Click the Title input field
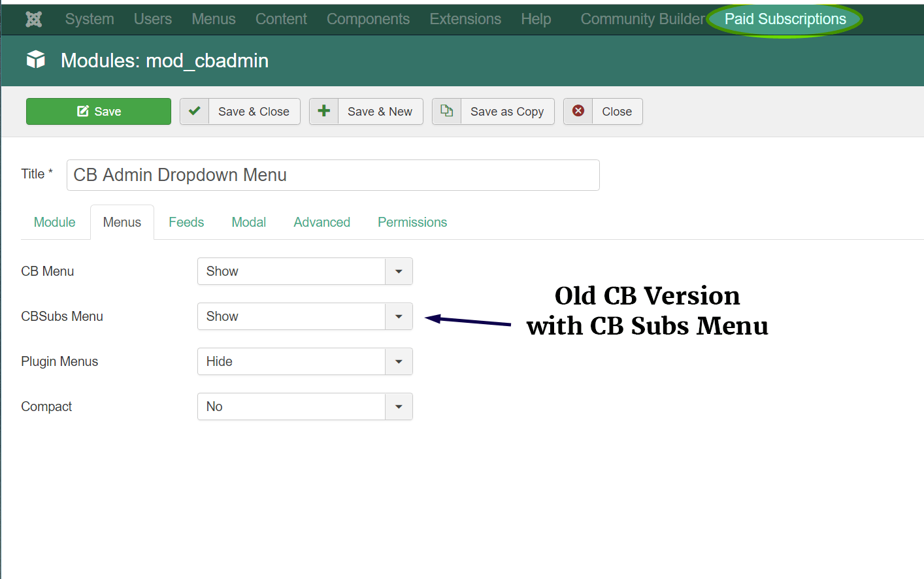 [333, 175]
